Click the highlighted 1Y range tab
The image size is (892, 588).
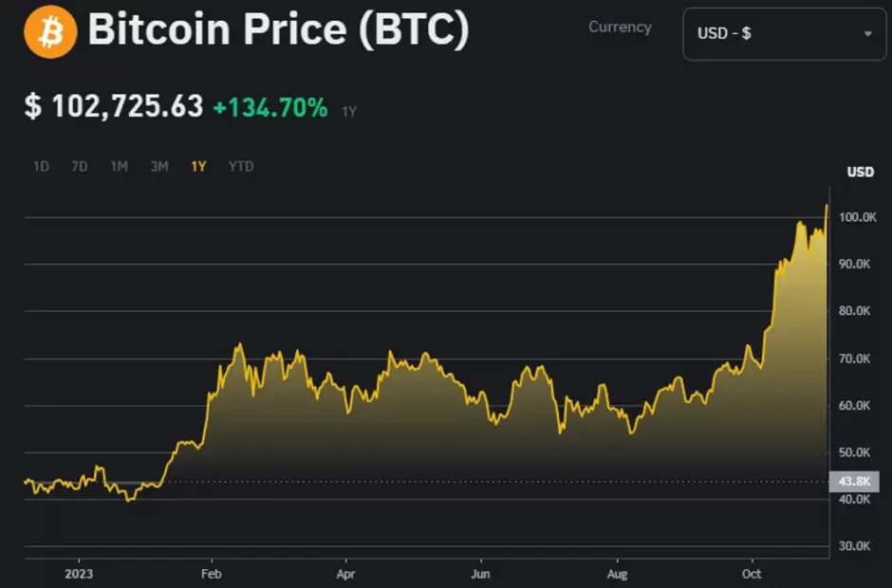(198, 167)
